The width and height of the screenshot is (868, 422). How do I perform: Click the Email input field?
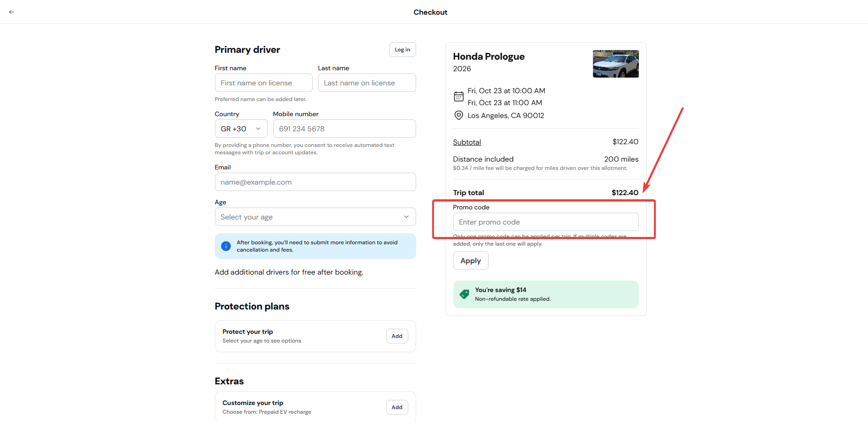coord(315,182)
